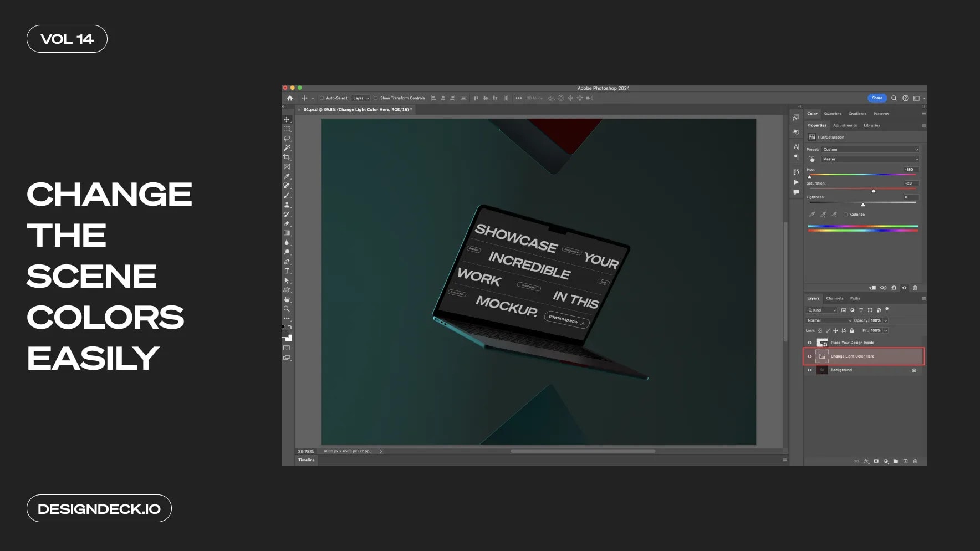Click the Create new layer icon
The image size is (980, 551).
tap(905, 461)
